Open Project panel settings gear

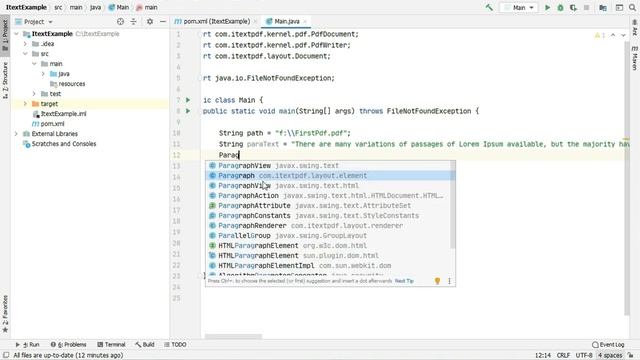(x=150, y=22)
